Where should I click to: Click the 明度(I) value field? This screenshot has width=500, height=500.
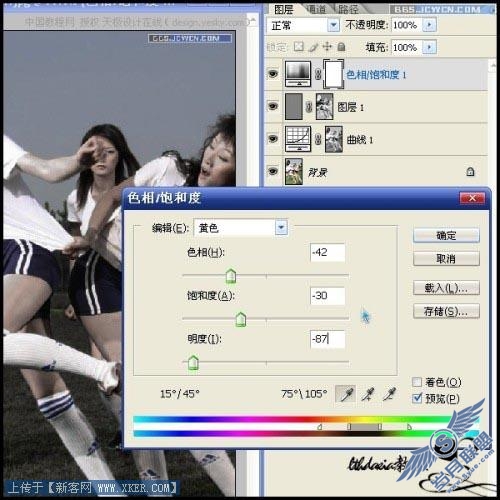point(327,339)
